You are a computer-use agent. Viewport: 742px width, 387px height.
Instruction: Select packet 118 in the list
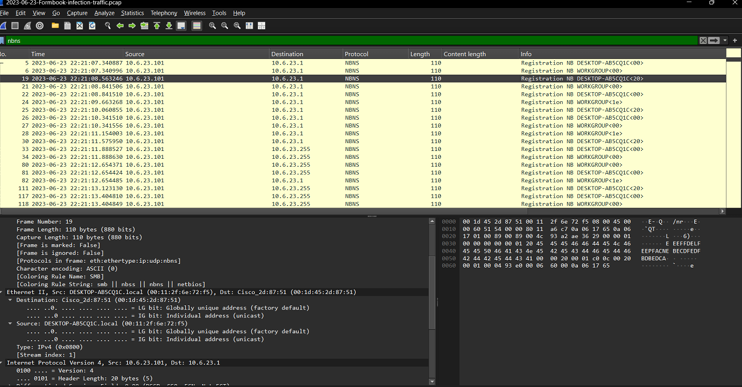coord(362,204)
